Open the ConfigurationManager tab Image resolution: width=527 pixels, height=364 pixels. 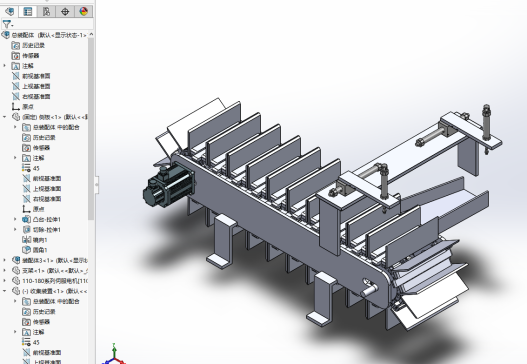click(46, 12)
